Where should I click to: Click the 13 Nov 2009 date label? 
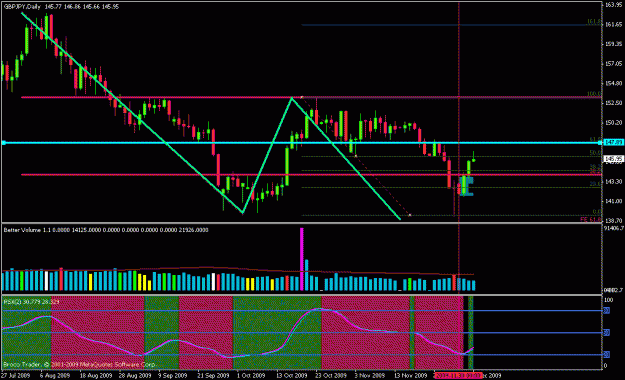[411, 376]
